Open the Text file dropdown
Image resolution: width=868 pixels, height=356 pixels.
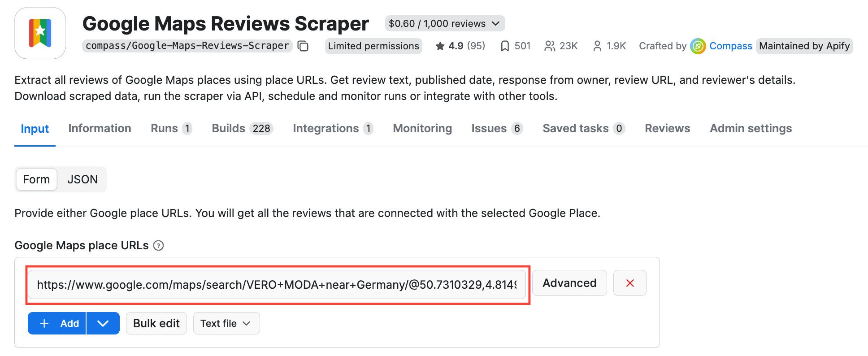pyautogui.click(x=226, y=323)
